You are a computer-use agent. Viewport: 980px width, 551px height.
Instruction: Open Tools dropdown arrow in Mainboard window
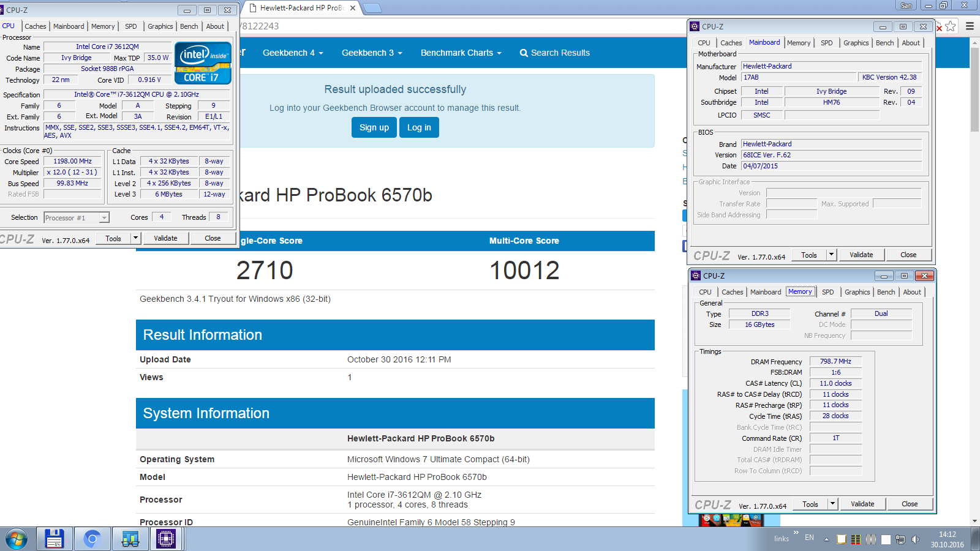[x=832, y=255]
